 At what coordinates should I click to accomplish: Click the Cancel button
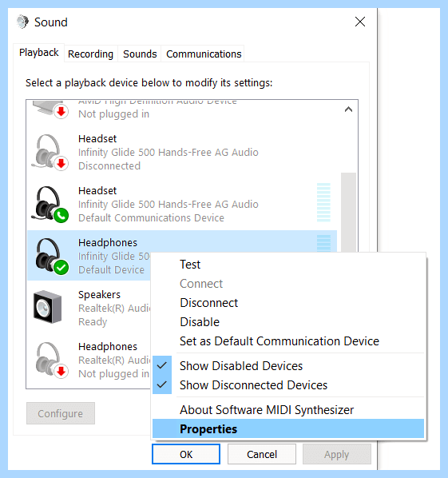pyautogui.click(x=262, y=454)
